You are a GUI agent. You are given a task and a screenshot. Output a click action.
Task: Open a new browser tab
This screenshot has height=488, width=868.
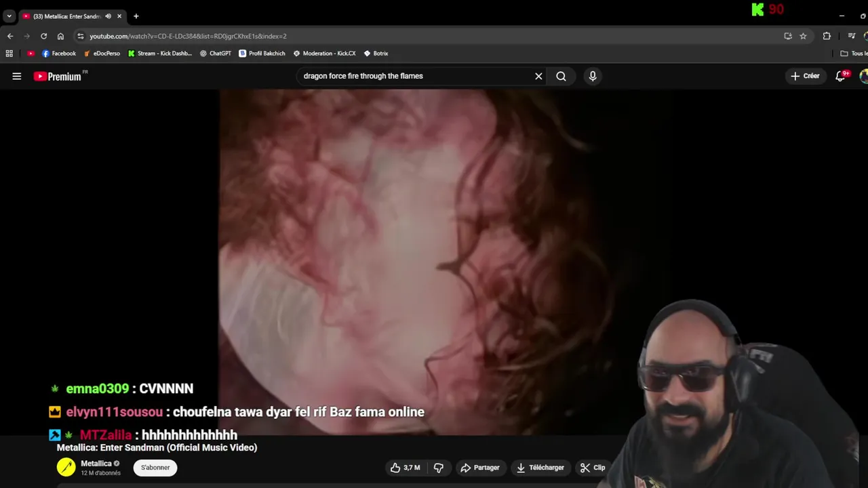click(136, 16)
